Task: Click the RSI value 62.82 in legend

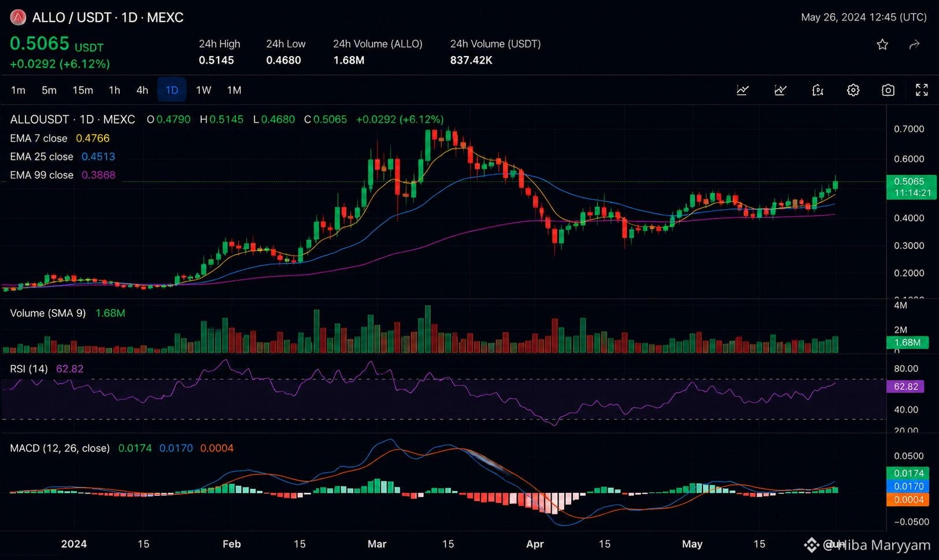Action: point(69,369)
